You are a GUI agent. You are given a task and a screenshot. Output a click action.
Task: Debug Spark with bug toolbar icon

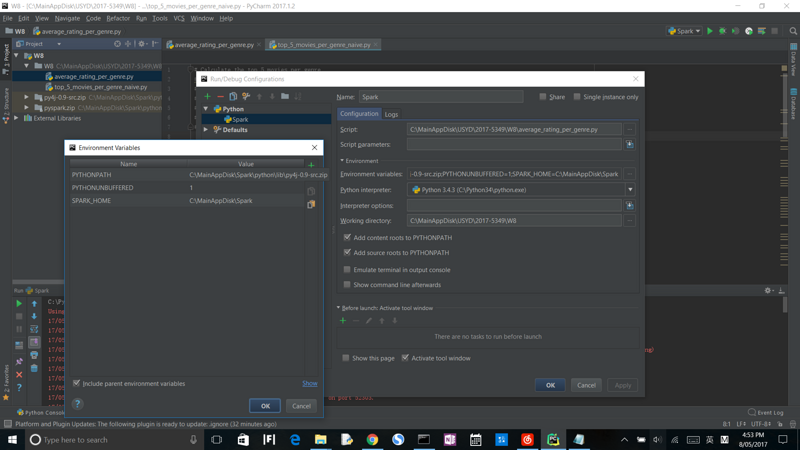(722, 31)
